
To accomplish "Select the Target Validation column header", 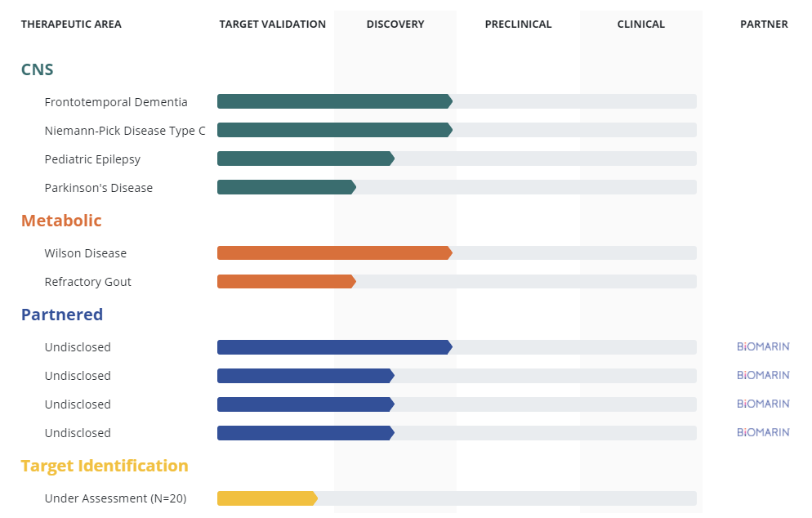I will 272,25.
